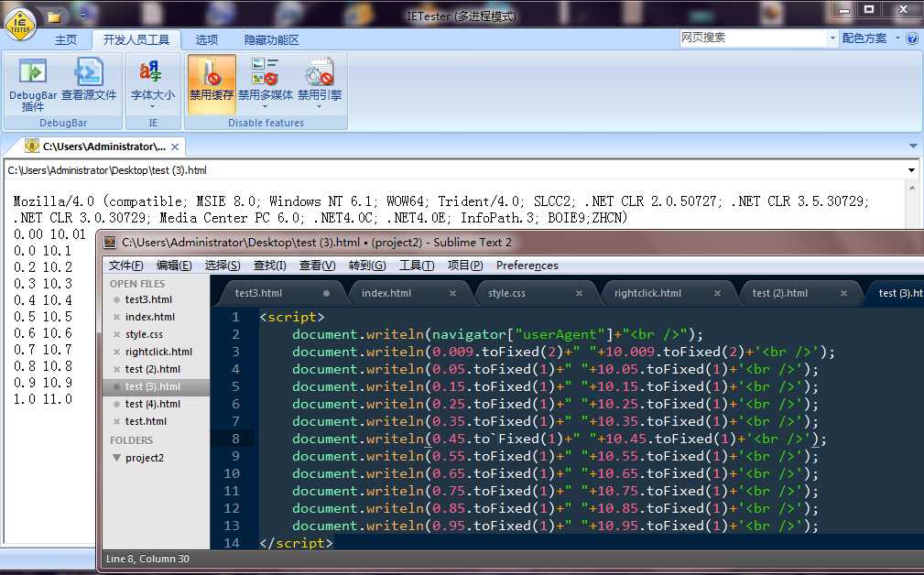
Task: Click the view source file icon
Action: (89, 71)
